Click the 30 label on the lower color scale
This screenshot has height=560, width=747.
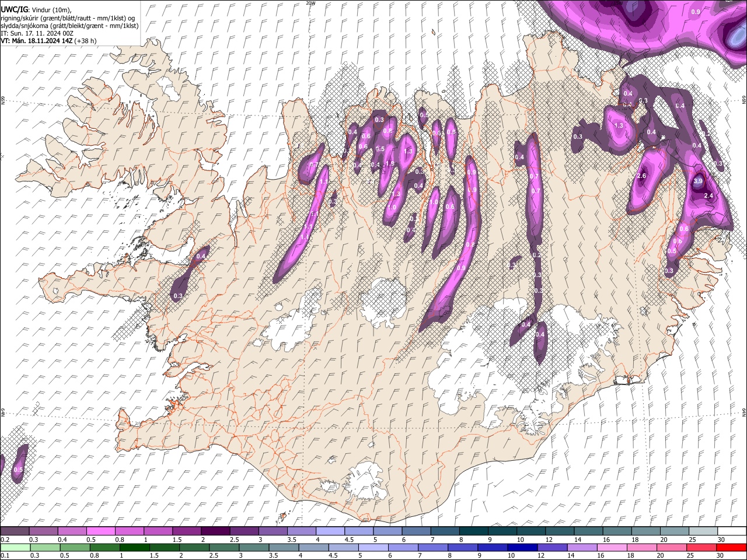point(721,556)
